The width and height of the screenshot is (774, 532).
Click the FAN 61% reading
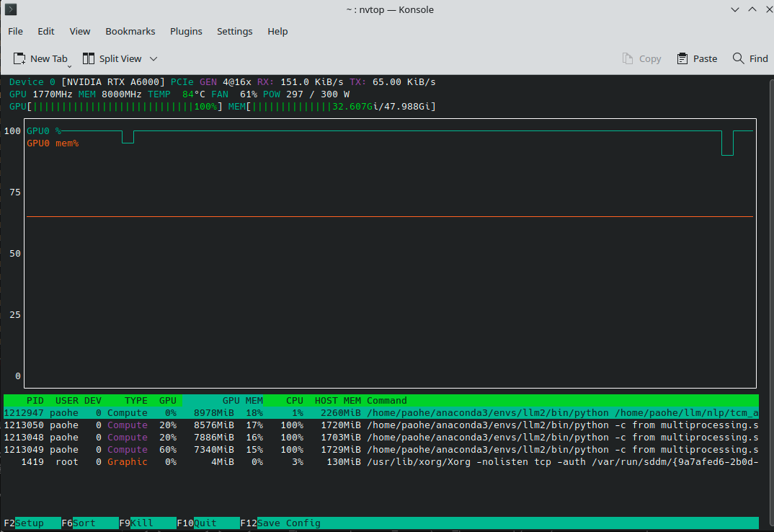click(234, 94)
